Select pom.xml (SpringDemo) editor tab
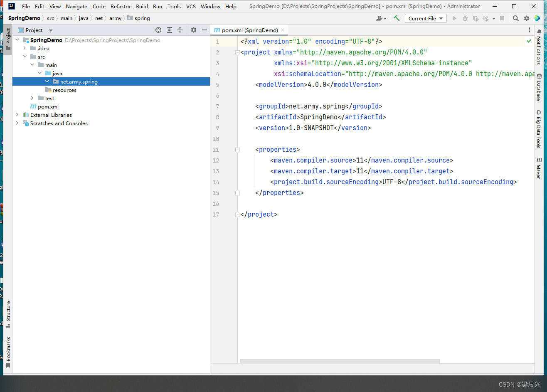 click(x=249, y=30)
